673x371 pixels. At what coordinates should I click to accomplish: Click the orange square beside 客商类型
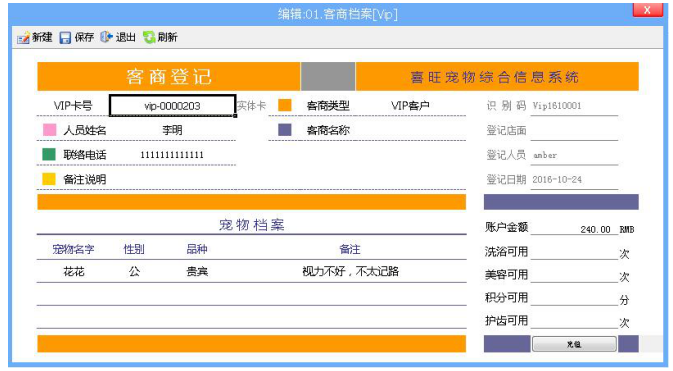tap(285, 105)
